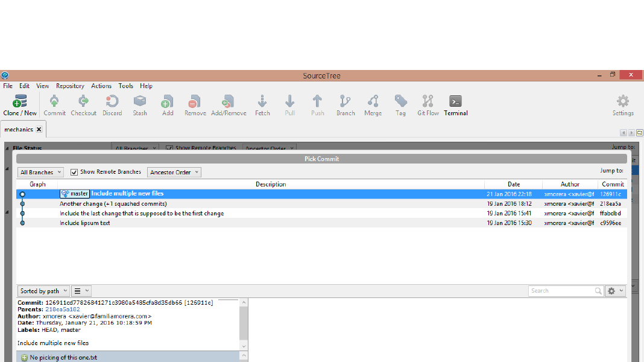Open the Sorted by path dropdown
Image resolution: width=644 pixels, height=362 pixels.
(x=43, y=291)
